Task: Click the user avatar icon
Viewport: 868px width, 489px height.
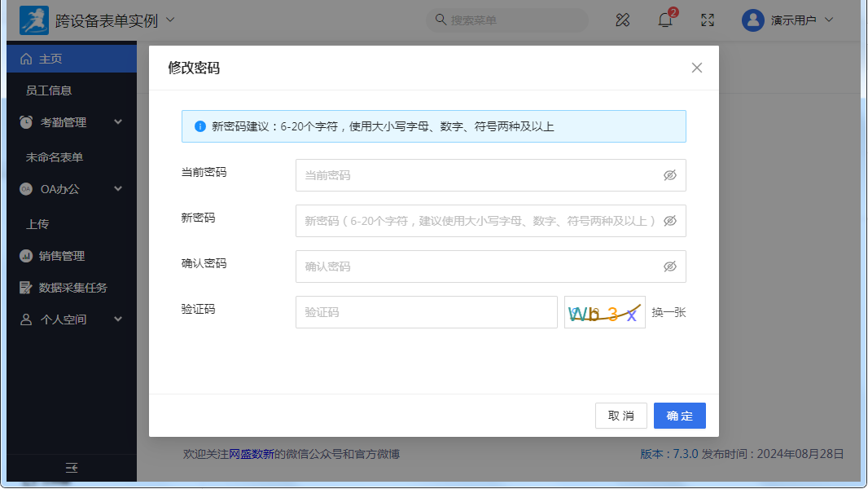Action: pos(752,20)
